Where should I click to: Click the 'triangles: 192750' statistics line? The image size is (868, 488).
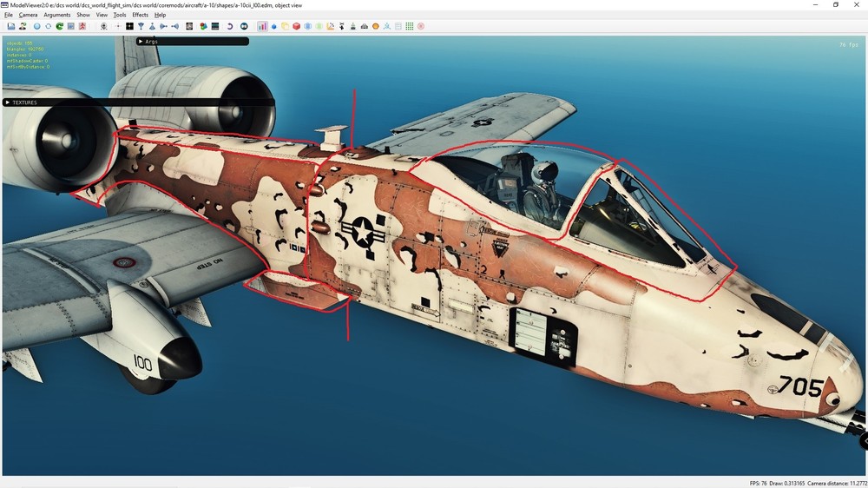[x=25, y=49]
